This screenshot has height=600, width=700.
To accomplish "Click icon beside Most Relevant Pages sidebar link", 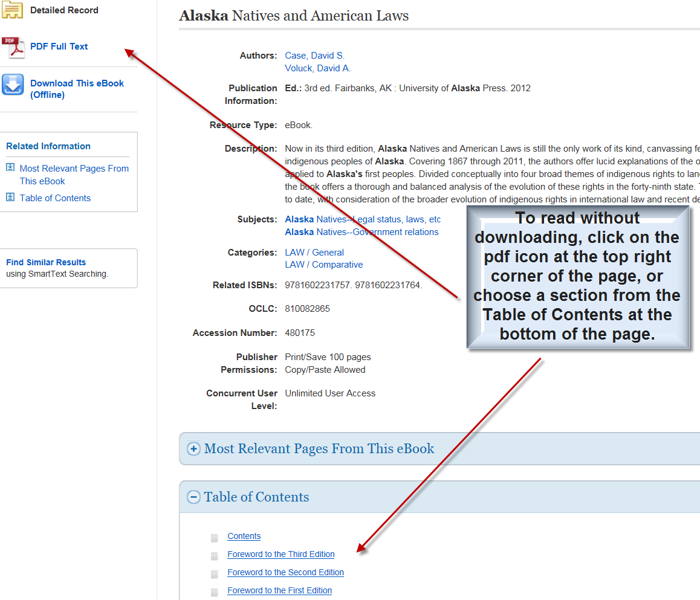I will 10,168.
